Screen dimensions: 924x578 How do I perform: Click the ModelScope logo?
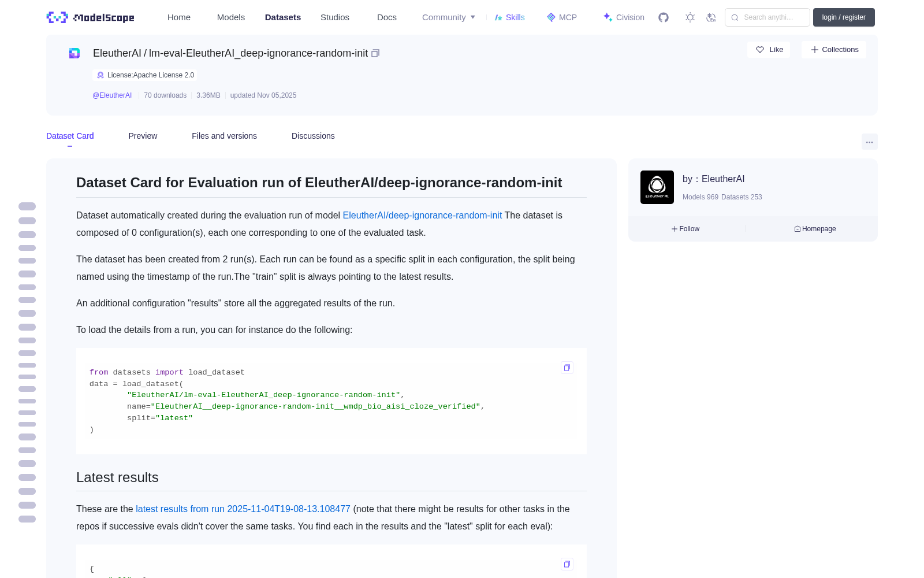[x=90, y=17]
